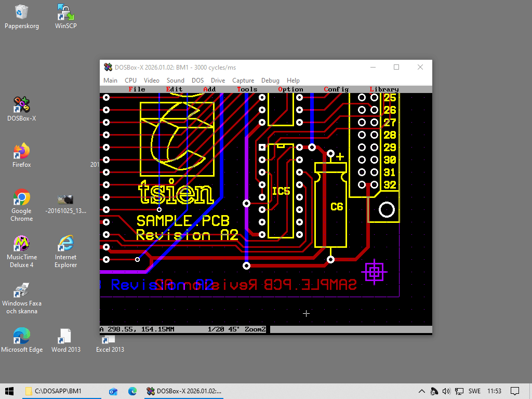Open the Library menu in PCB editor
Viewport: 532px width, 399px height.
point(384,89)
